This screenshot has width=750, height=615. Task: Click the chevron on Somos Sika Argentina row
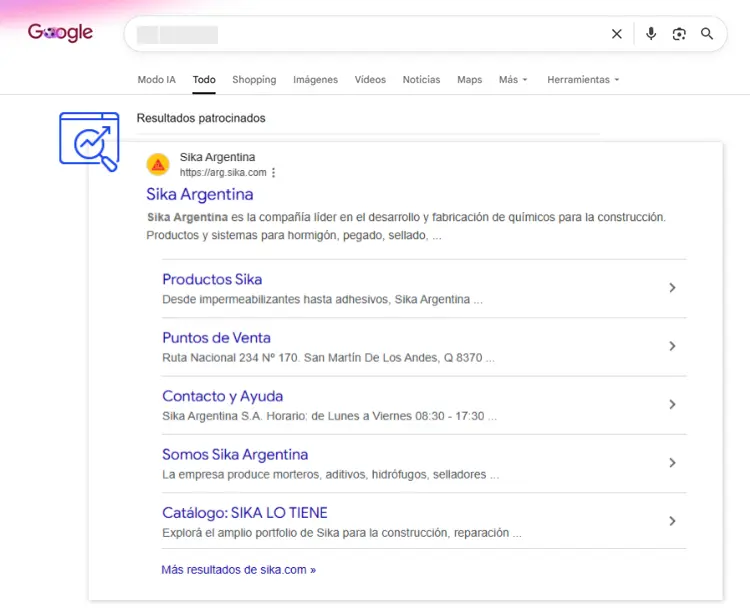click(672, 462)
